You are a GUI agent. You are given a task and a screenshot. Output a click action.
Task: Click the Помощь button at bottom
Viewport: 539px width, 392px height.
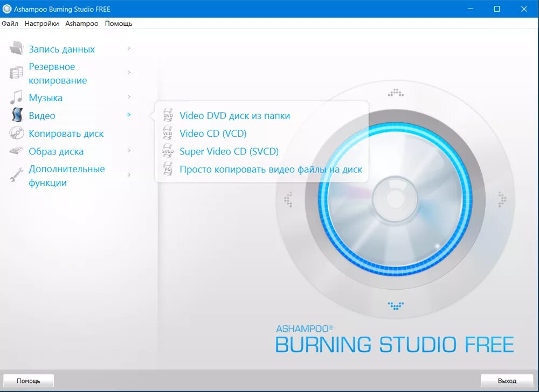29,381
